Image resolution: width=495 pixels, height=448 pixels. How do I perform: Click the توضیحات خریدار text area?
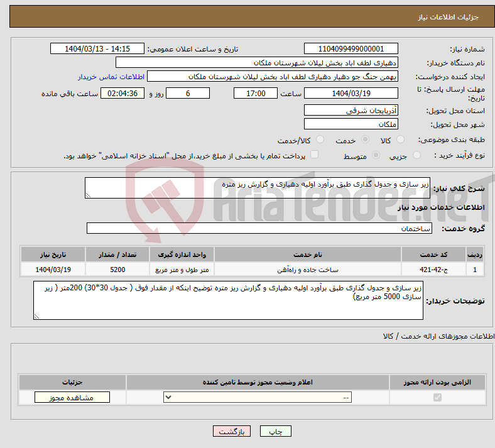tap(228, 300)
